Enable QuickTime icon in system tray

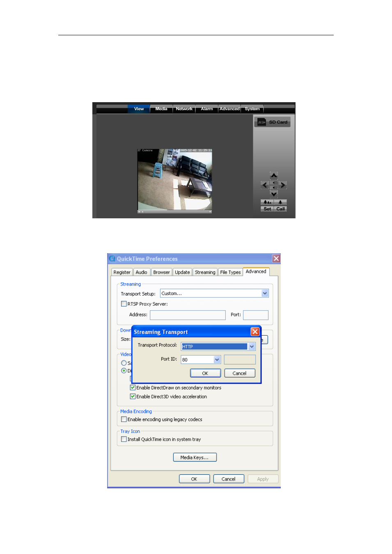click(124, 439)
